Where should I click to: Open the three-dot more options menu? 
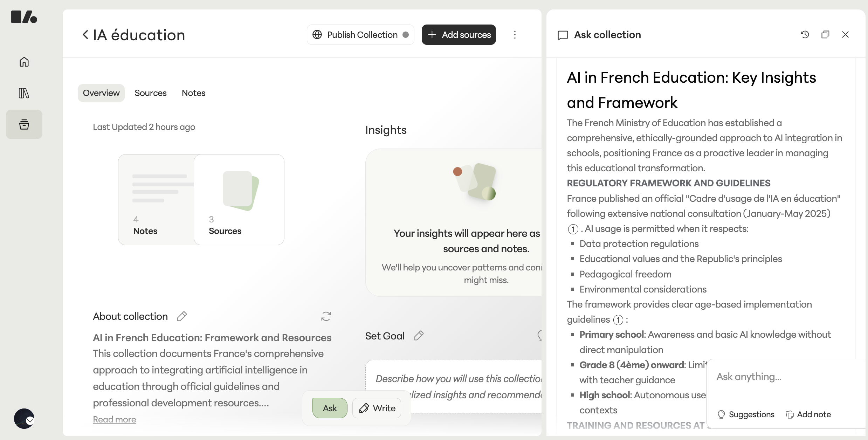[x=515, y=35]
